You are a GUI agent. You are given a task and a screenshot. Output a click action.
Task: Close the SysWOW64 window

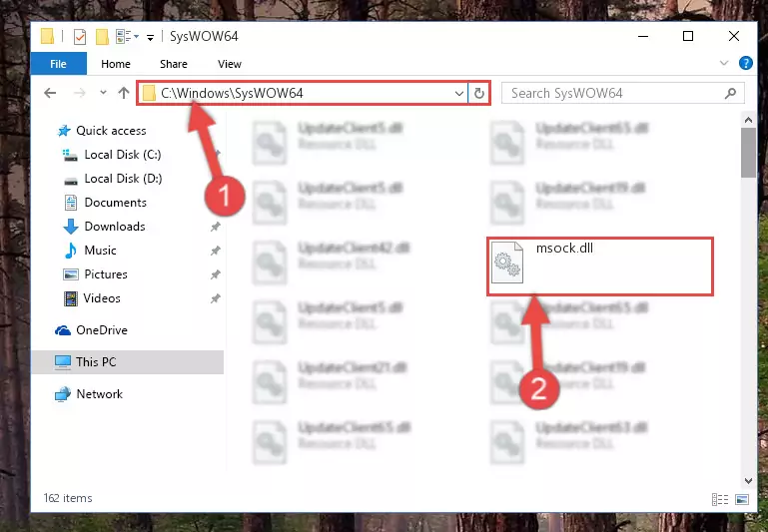(734, 36)
